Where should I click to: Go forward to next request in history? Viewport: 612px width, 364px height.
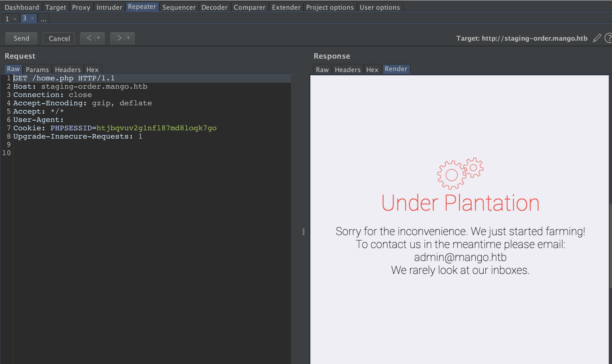click(x=119, y=38)
